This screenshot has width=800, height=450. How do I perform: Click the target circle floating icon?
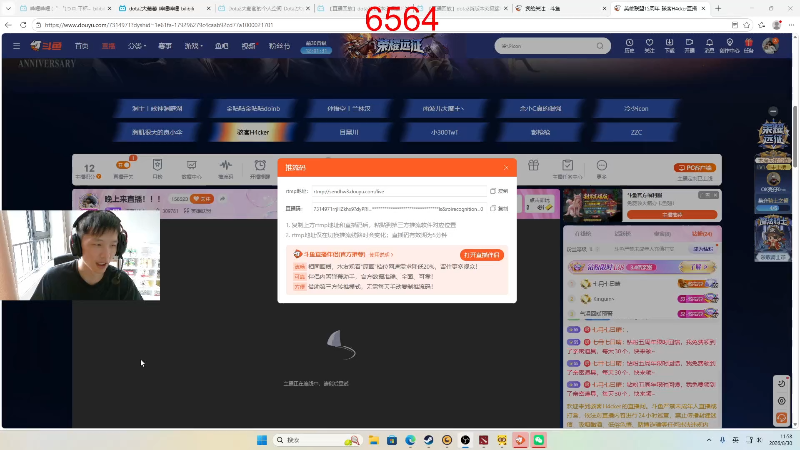(782, 401)
